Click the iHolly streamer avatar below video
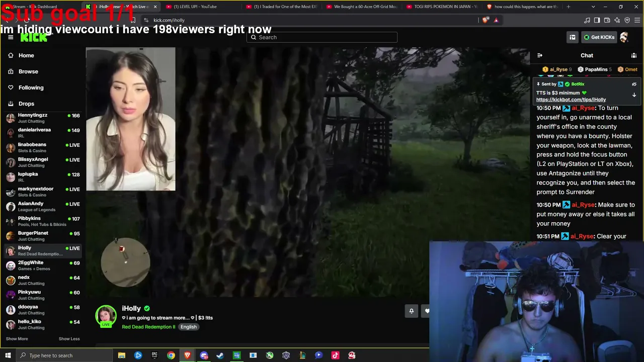644x362 pixels. [106, 317]
